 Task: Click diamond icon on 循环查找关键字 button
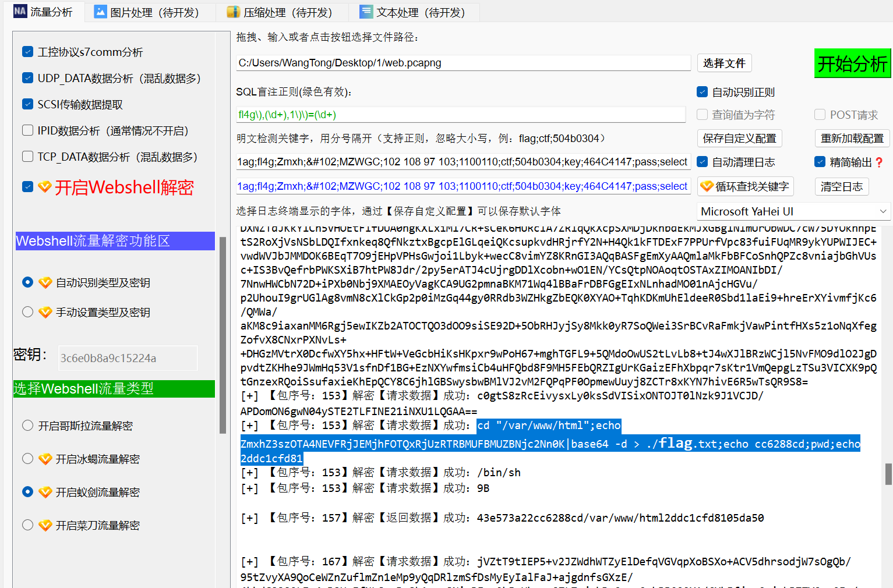click(x=707, y=186)
